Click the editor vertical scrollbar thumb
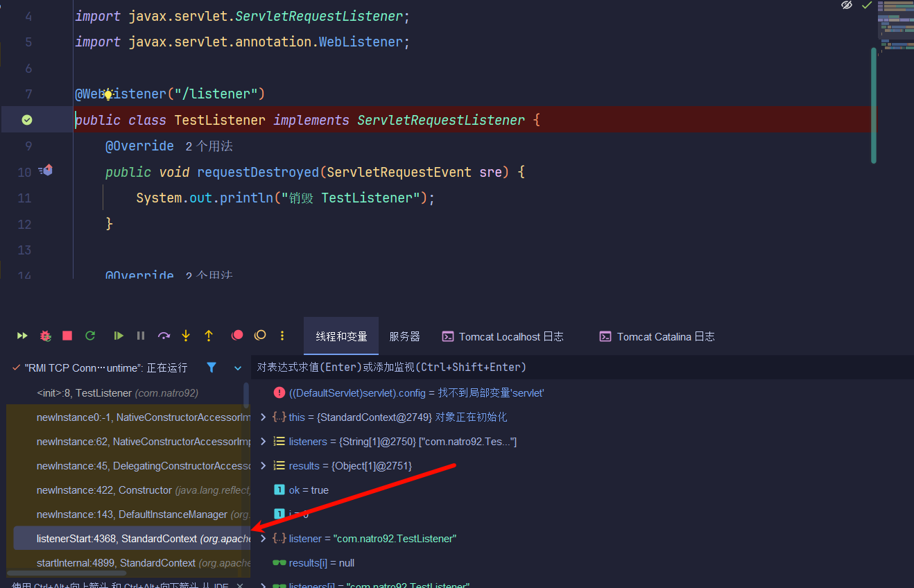914x588 pixels. pos(874,105)
